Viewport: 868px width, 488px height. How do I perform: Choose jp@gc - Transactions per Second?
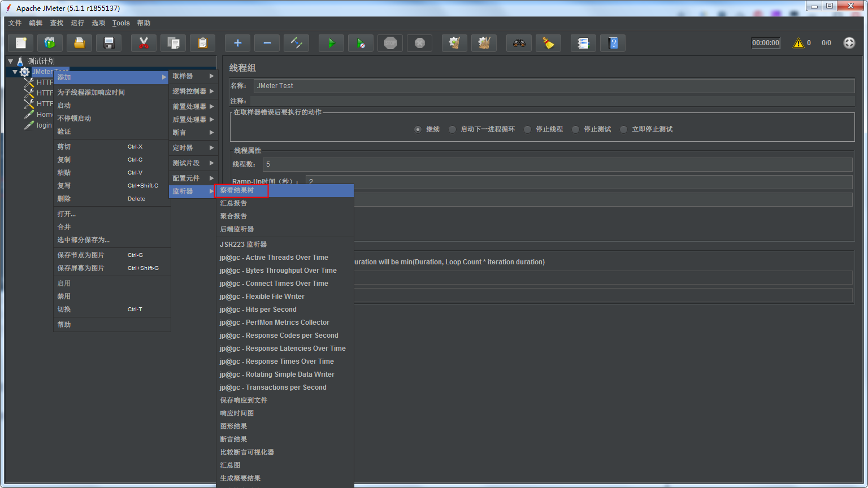(x=285, y=387)
